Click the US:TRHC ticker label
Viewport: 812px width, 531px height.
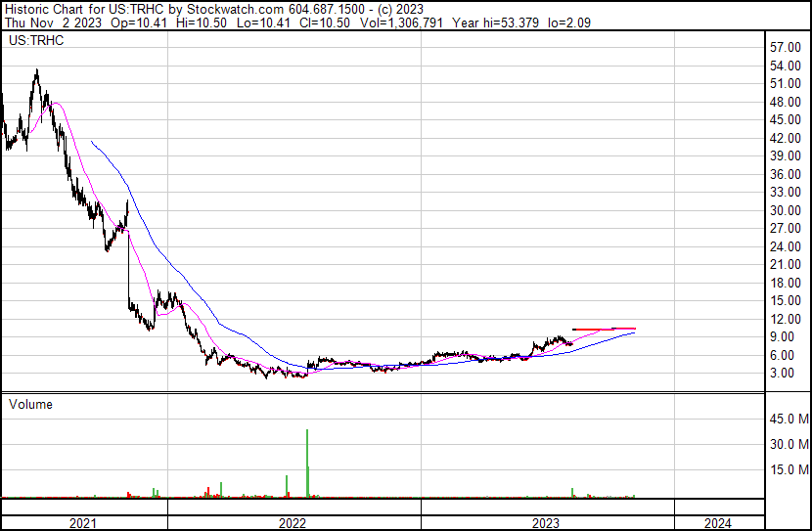[36, 40]
